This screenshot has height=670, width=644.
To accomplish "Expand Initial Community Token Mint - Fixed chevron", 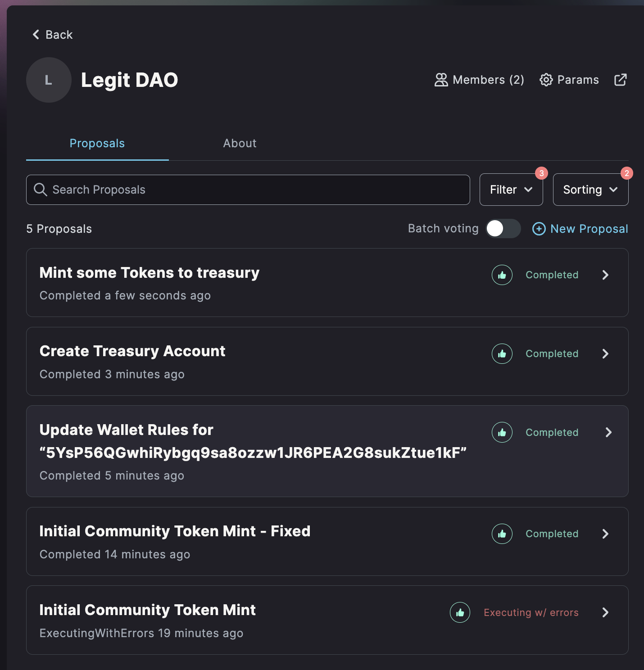I will click(x=605, y=534).
